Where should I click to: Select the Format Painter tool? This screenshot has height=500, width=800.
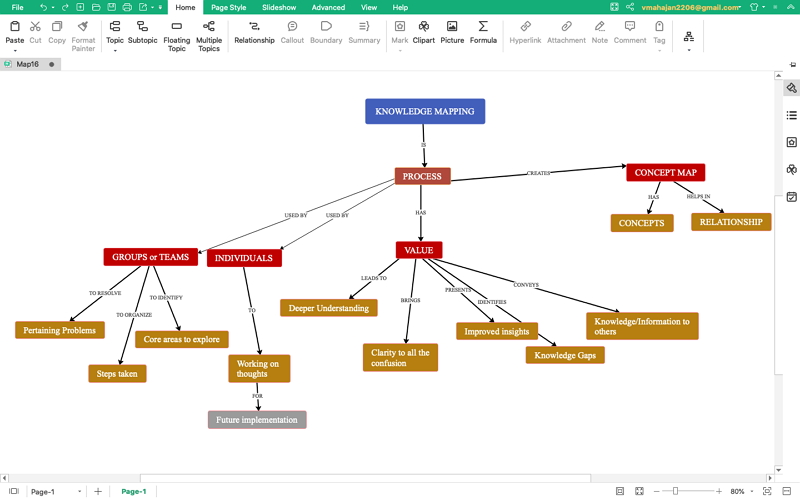(x=83, y=35)
